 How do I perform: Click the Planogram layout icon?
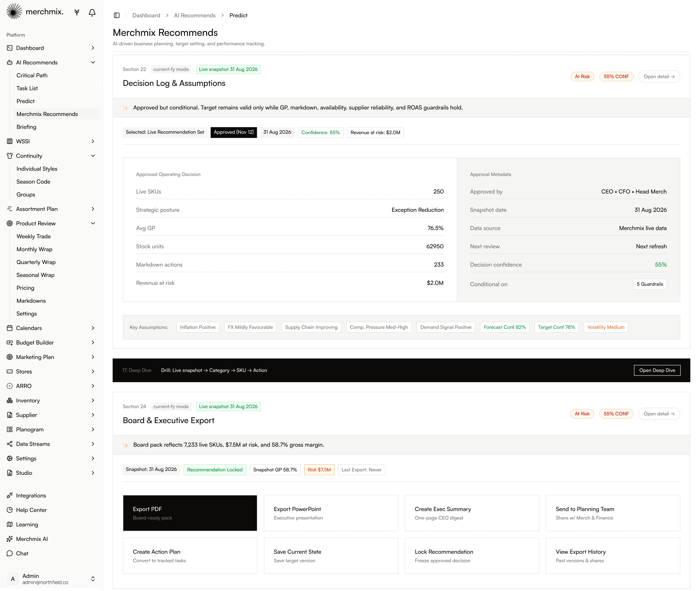(10, 430)
